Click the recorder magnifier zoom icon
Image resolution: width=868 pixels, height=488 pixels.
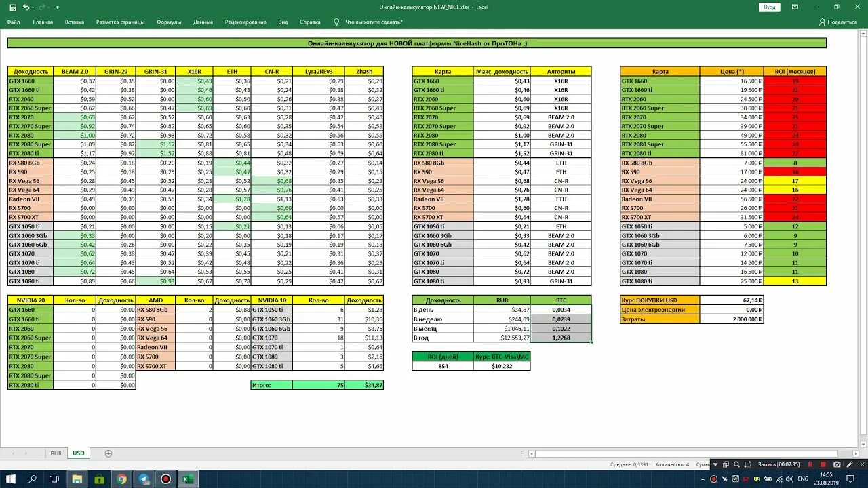click(x=736, y=464)
